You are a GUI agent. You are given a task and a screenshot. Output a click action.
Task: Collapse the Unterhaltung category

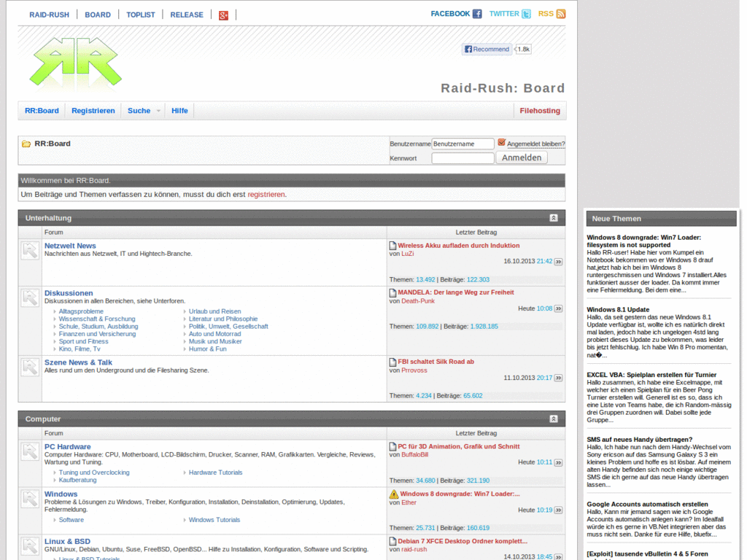(554, 218)
